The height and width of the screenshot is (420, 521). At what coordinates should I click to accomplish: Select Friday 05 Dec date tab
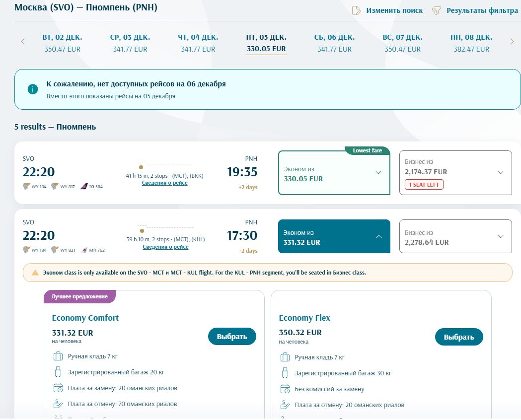click(x=266, y=43)
